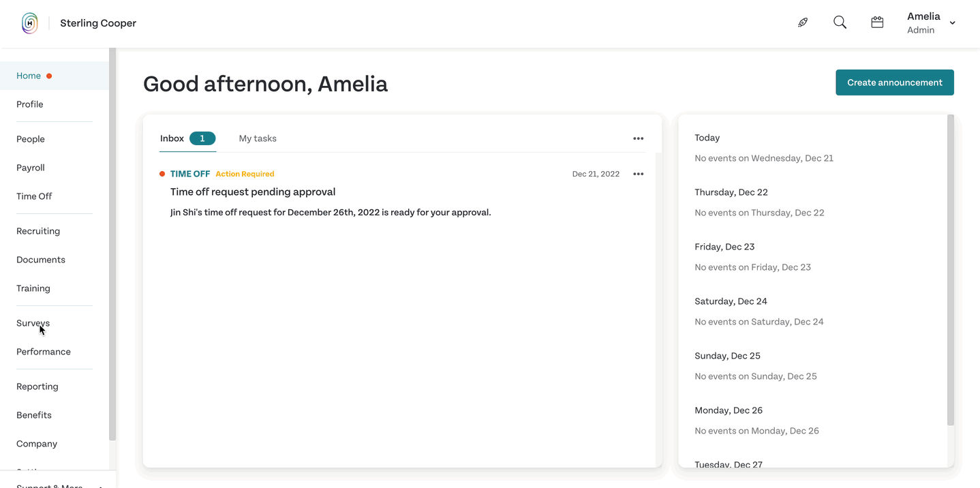Open search with the magnifier icon
Image resolution: width=980 pixels, height=488 pixels.
[x=840, y=22]
